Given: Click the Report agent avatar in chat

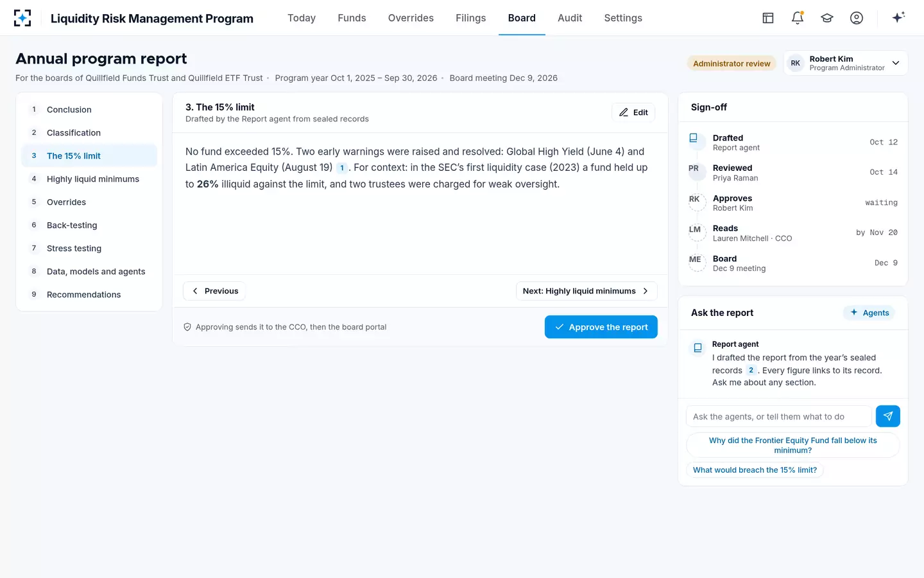Looking at the screenshot, I should coord(697,348).
